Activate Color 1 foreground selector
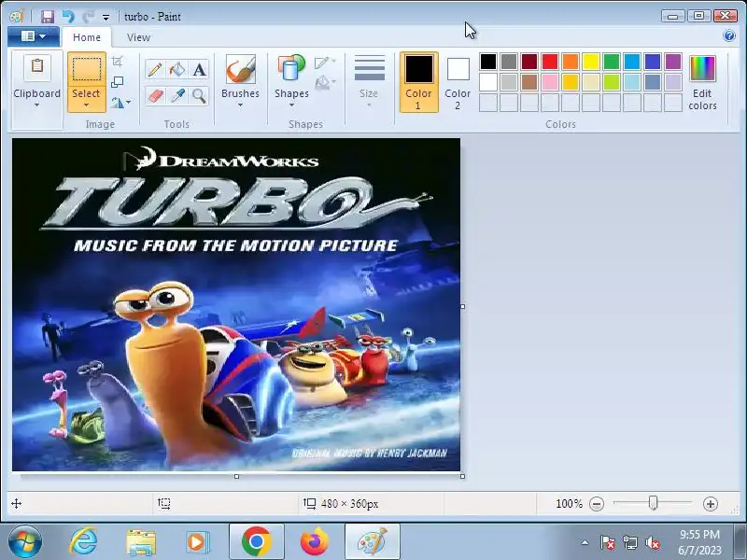The image size is (747, 560). (418, 82)
